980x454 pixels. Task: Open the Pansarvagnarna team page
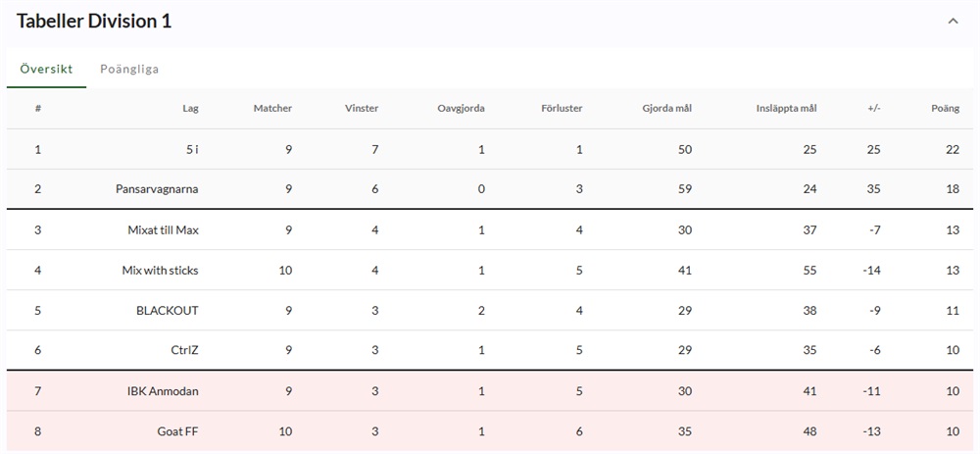(x=157, y=189)
